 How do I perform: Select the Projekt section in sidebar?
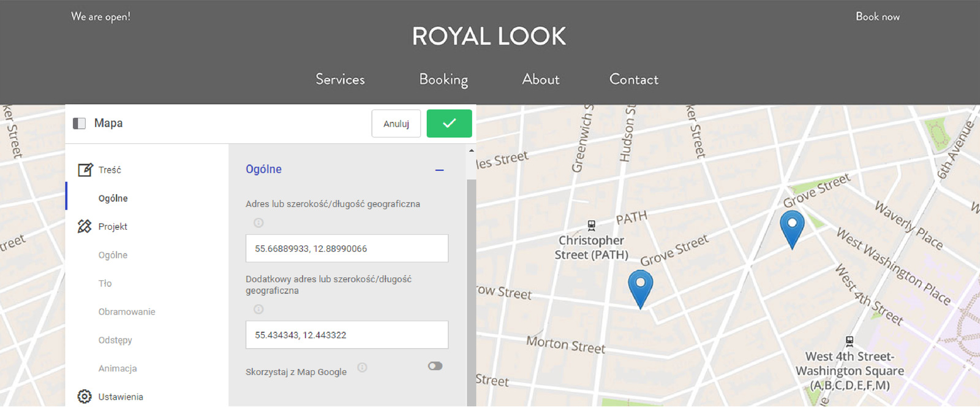(113, 226)
